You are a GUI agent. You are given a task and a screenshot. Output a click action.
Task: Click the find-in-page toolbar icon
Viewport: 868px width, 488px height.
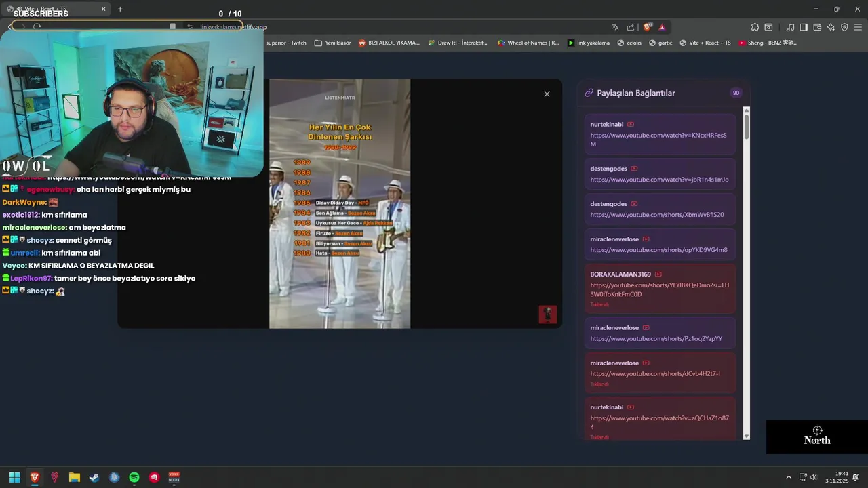tap(768, 27)
